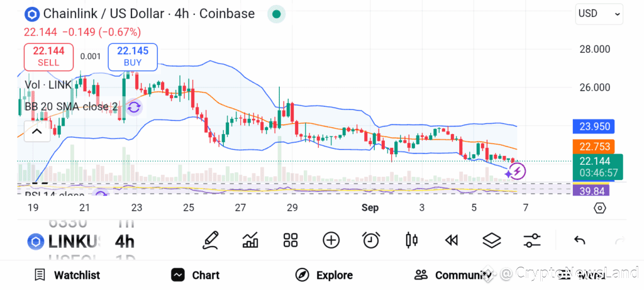Switch to the Watchlist tab
The height and width of the screenshot is (290, 644).
(67, 275)
